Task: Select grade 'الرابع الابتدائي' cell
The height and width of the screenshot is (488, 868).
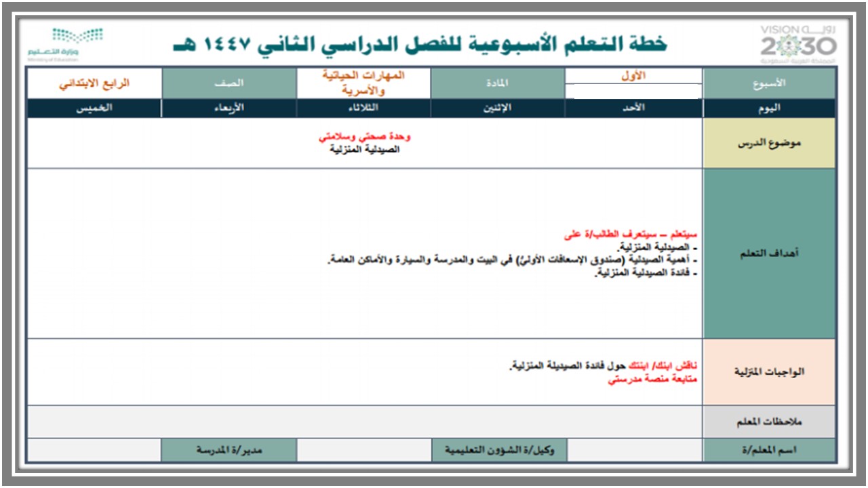Action: 94,83
